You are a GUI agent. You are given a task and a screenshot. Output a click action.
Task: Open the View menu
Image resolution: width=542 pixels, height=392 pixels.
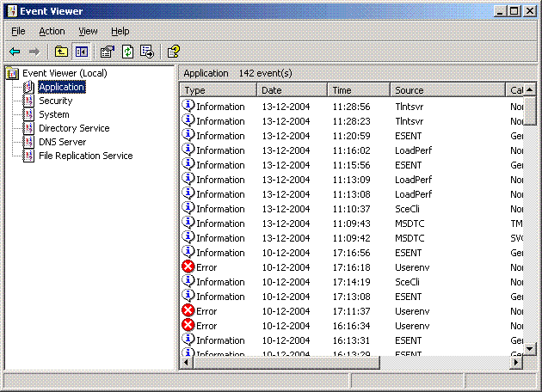coord(88,31)
